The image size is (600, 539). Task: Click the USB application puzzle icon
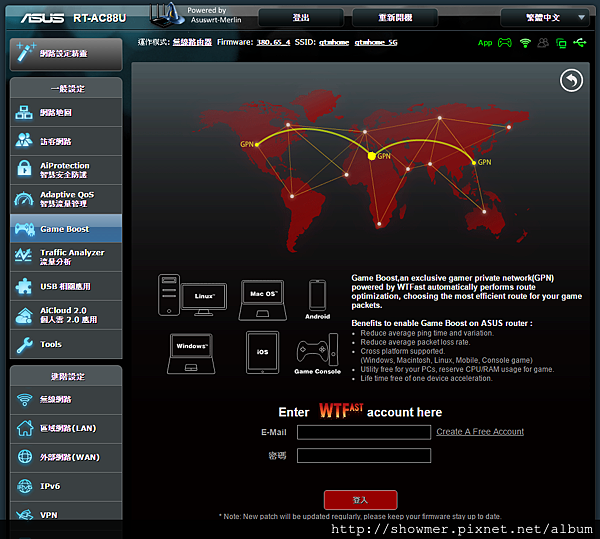24,286
